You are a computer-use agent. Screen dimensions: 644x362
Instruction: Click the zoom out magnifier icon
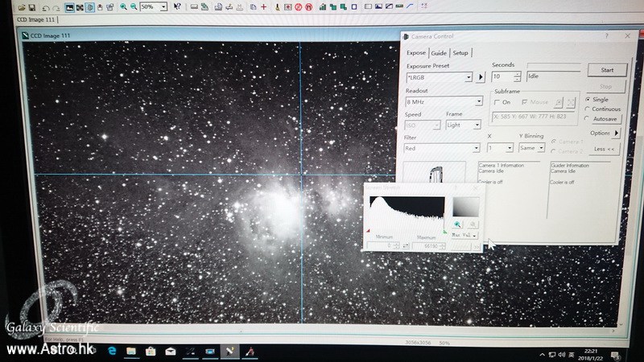[133, 6]
